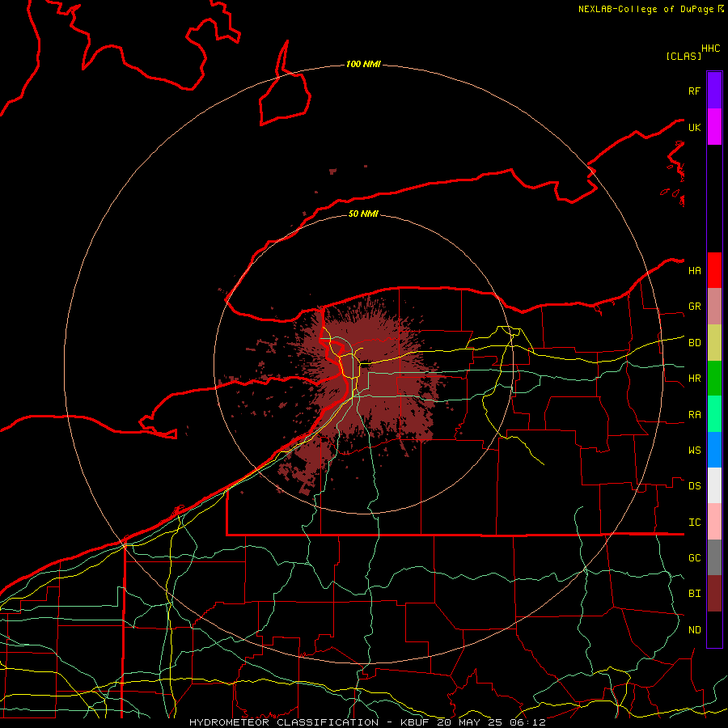This screenshot has width=728, height=728.
Task: Click the DS white legend swatch
Action: coord(714,485)
